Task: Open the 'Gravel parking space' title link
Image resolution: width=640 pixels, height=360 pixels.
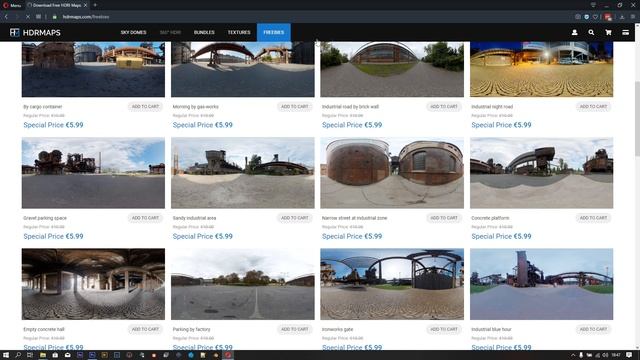Action: (45, 218)
